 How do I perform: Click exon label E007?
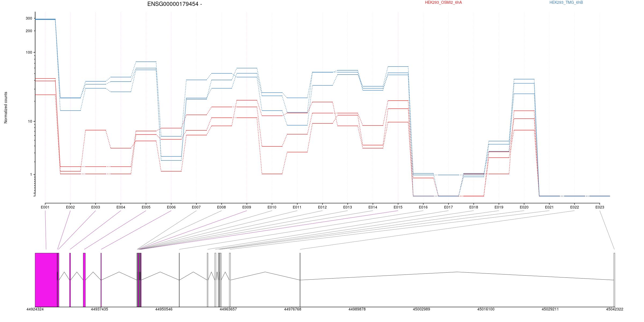click(x=196, y=207)
